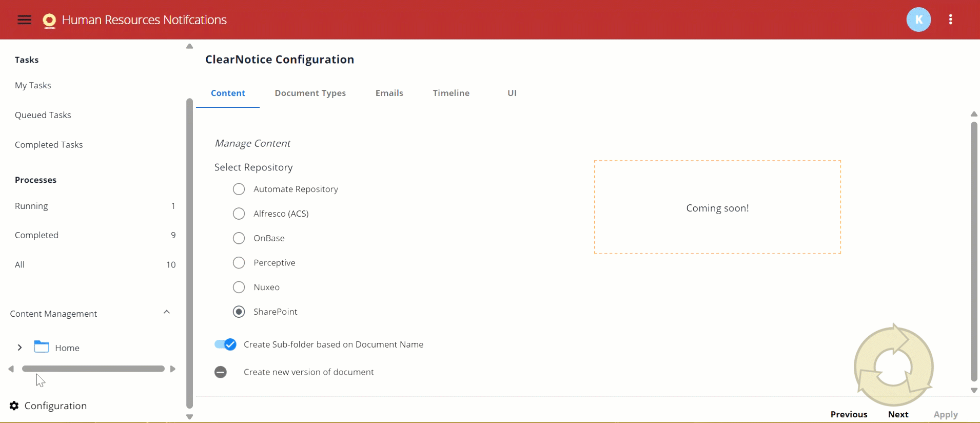Click the Completed count 9
This screenshot has height=423, width=980.
tap(173, 235)
